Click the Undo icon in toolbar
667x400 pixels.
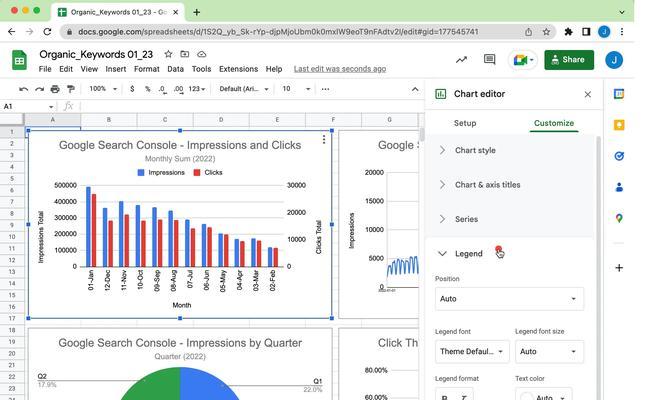click(23, 89)
